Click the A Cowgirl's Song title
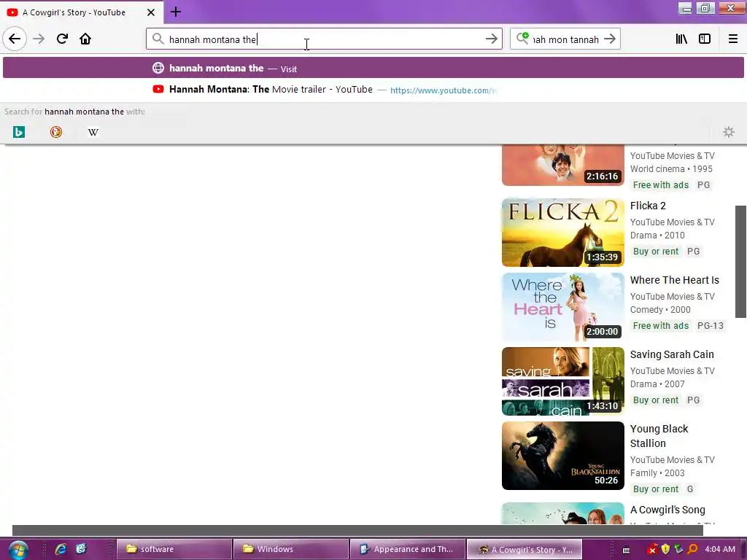 (667, 510)
